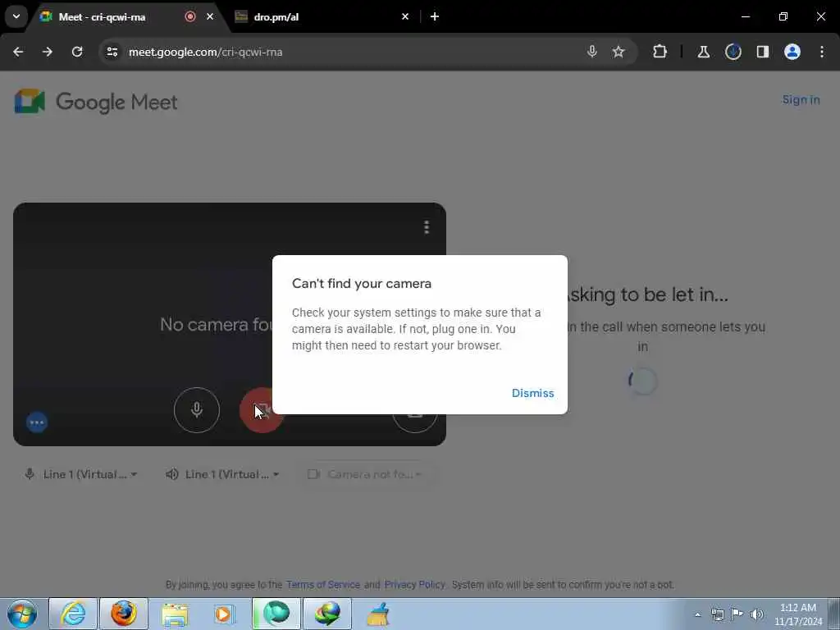Dismiss the camera not found dialog
This screenshot has width=840, height=630.
532,393
